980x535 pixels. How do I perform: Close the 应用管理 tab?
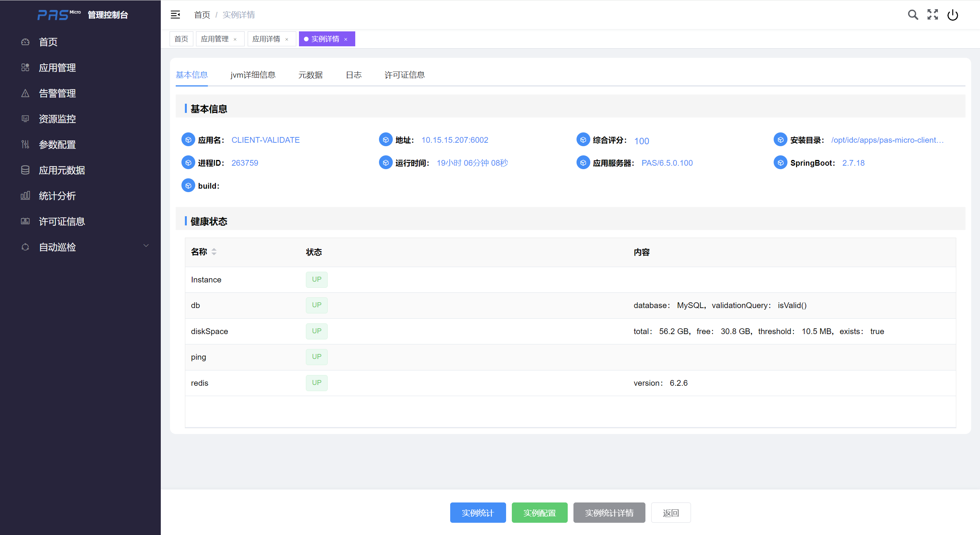(235, 39)
